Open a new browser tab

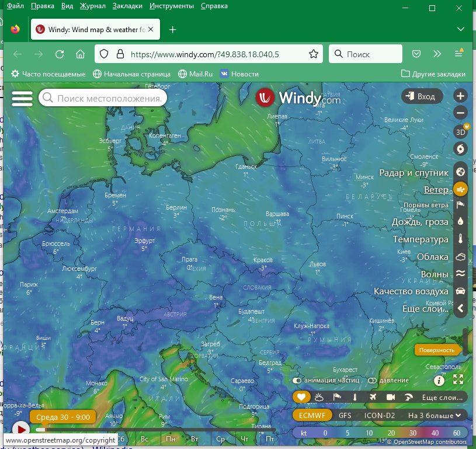(172, 29)
